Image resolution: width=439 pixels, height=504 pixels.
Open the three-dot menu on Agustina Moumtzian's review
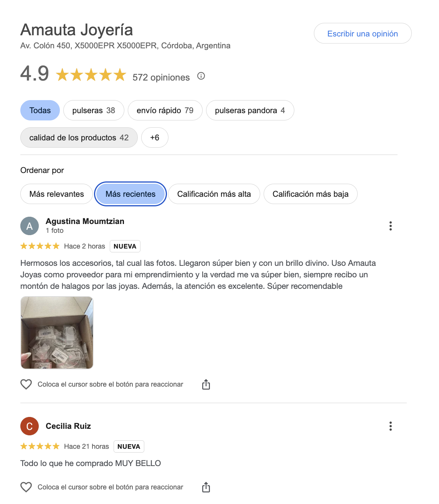(x=391, y=226)
